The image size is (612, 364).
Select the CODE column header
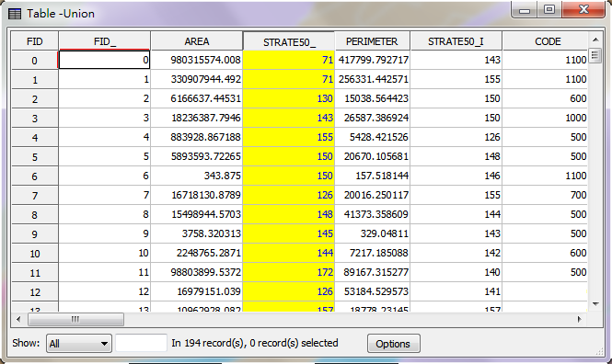pos(545,41)
